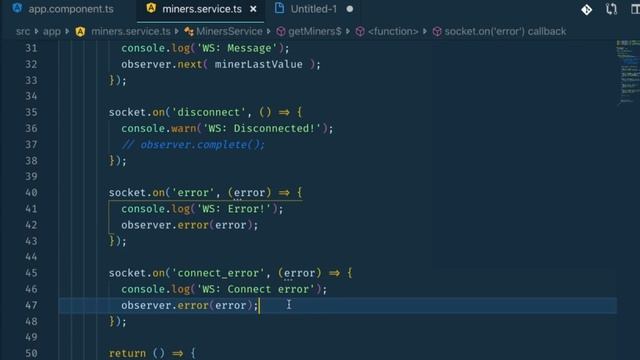This screenshot has height=360, width=640.
Task: Click line number 47 in gutter
Action: [31, 305]
